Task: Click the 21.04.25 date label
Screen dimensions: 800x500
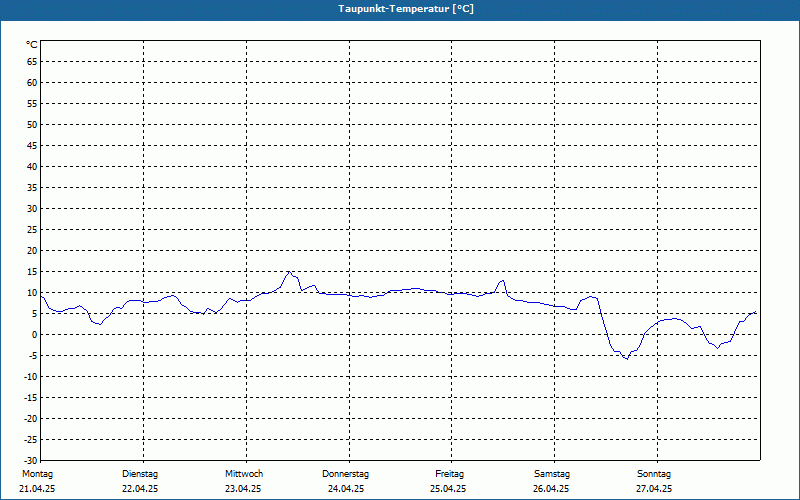Action: [37, 489]
